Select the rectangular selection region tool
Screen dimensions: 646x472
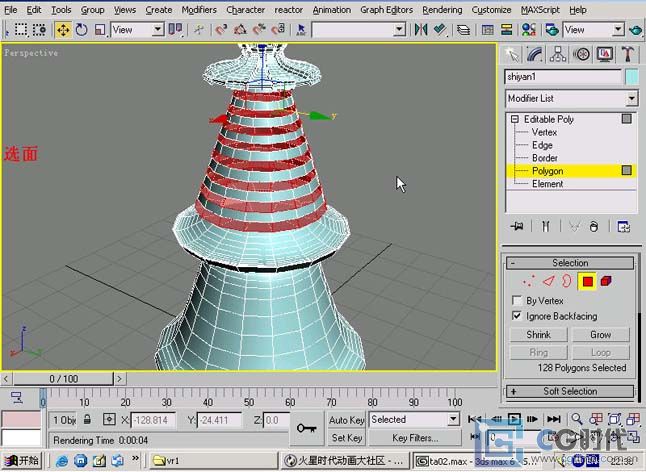pyautogui.click(x=21, y=30)
